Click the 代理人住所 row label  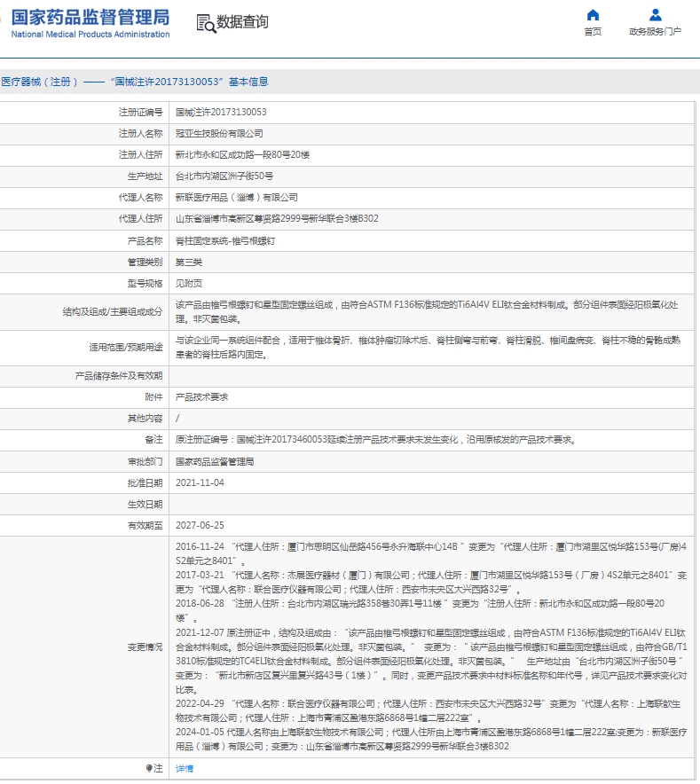point(140,218)
